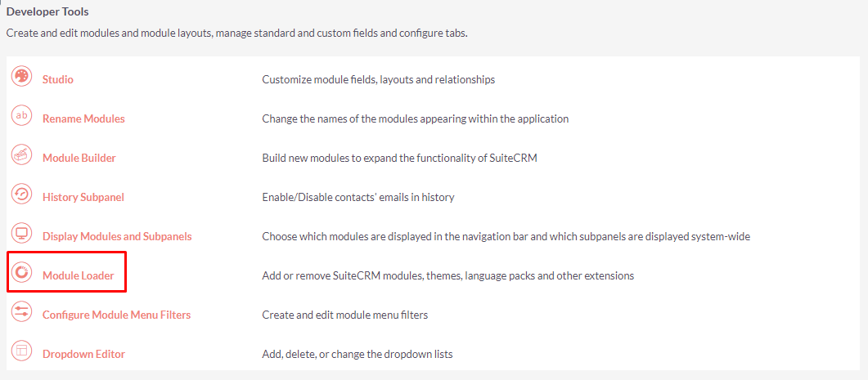The height and width of the screenshot is (380, 868).
Task: Open Display Modules and Subpanels
Action: 117,237
